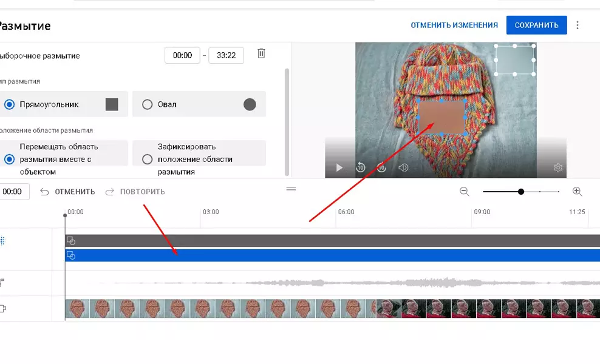600x364 pixels.
Task: Click Отменить изменения link
Action: 454,25
